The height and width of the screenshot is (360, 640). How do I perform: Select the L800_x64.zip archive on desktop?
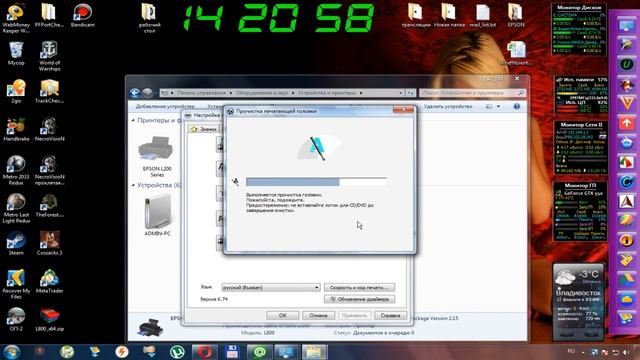tap(49, 319)
